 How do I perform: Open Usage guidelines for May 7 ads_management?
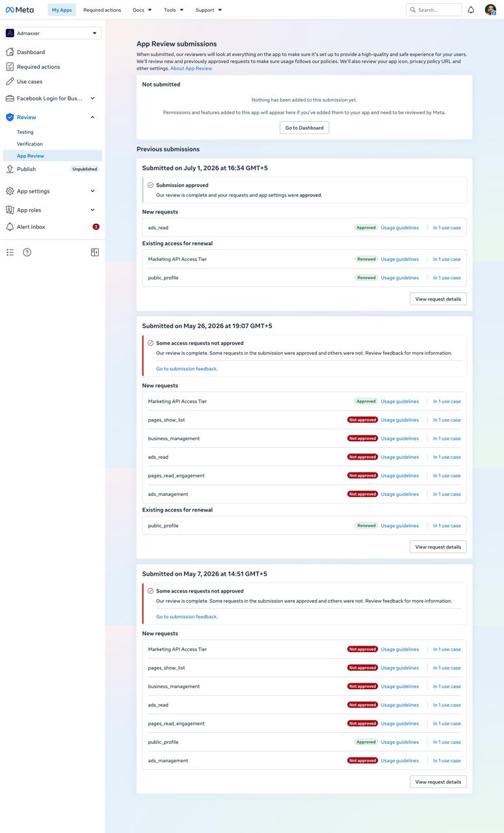tap(400, 761)
